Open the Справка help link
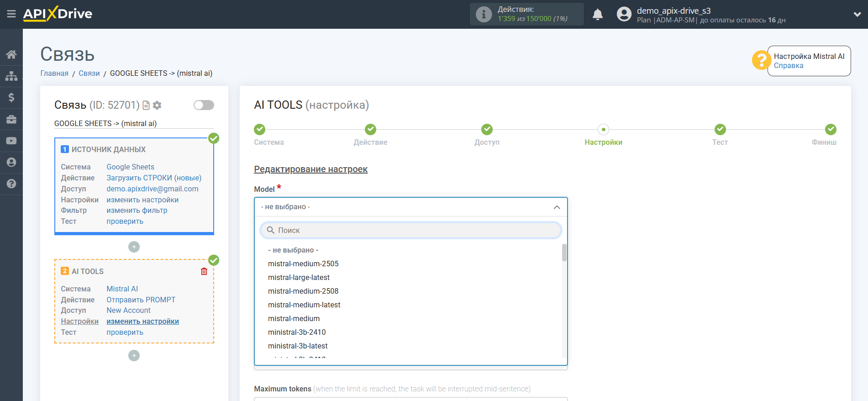The image size is (868, 401). [789, 66]
